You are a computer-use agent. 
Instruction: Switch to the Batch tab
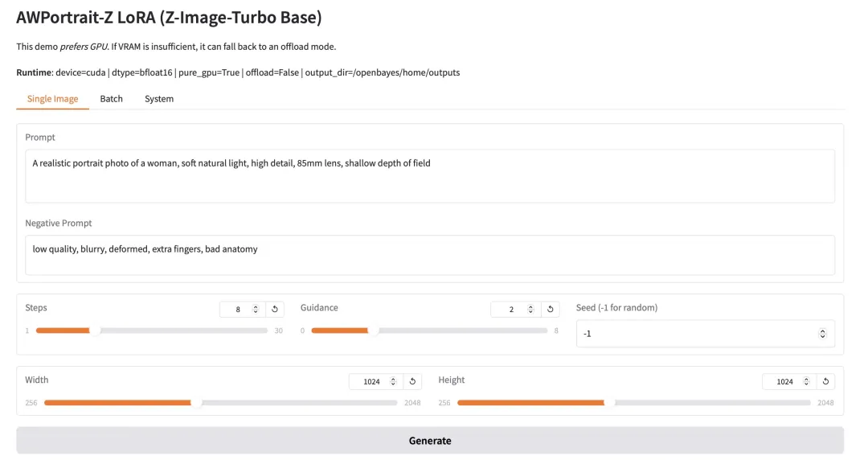[111, 99]
